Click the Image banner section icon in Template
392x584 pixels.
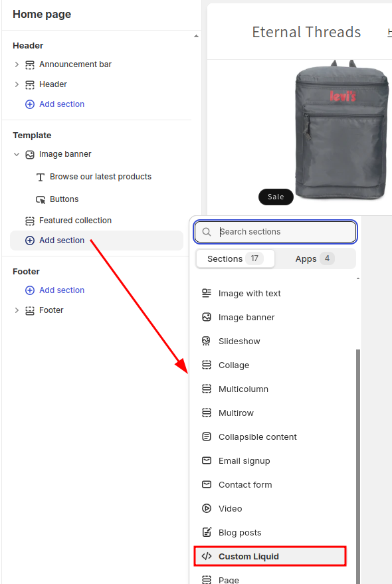point(30,155)
